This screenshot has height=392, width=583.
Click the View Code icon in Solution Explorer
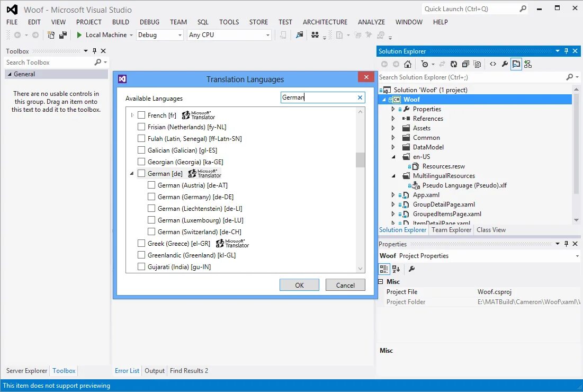click(x=493, y=64)
